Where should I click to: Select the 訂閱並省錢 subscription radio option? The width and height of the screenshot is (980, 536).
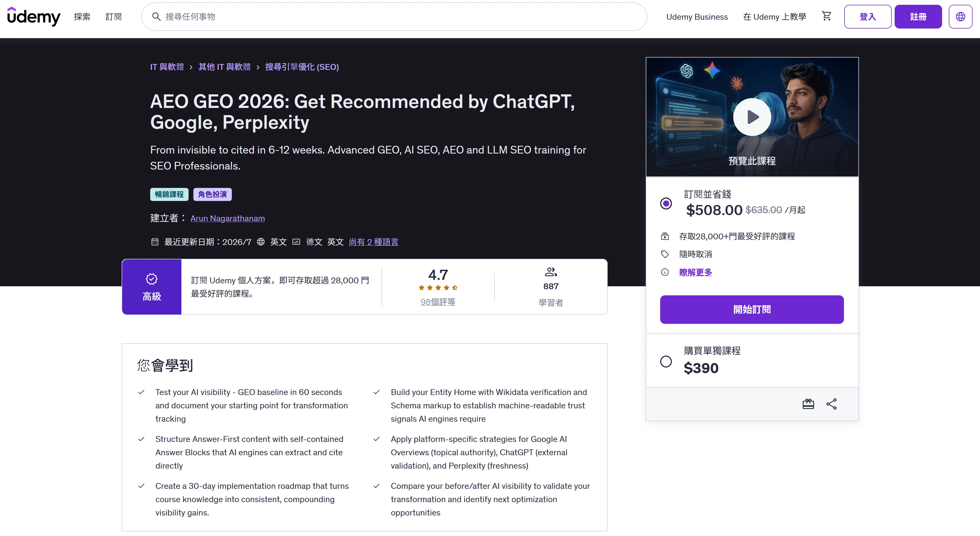(666, 203)
